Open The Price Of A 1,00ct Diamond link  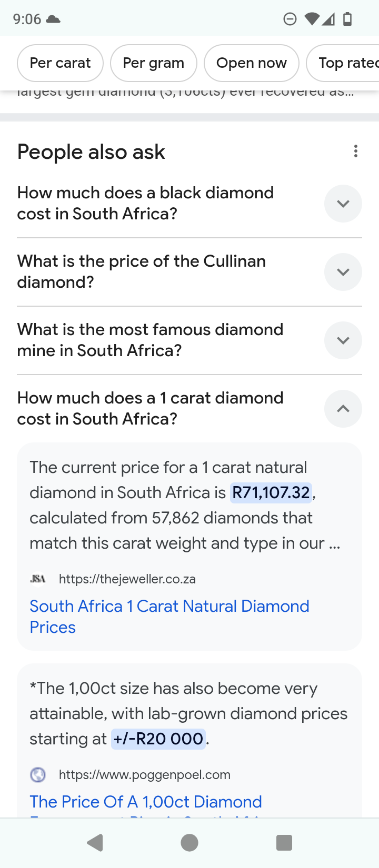click(146, 802)
